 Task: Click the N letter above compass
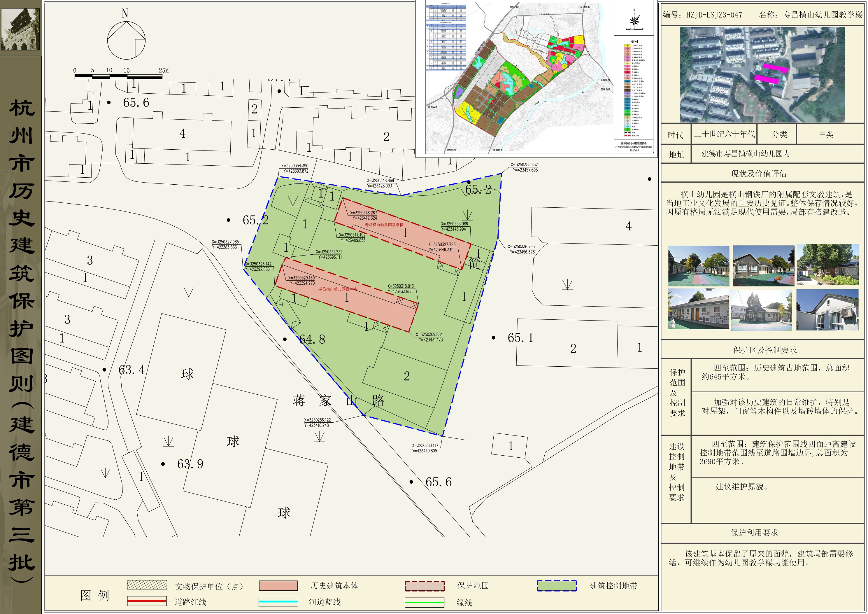point(125,13)
